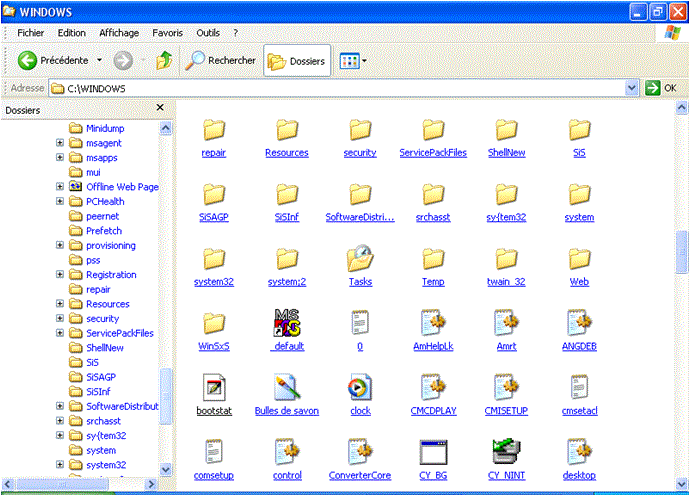Close the Dossiers side panel
Image resolution: width=690 pixels, height=496 pixels.
coord(160,107)
